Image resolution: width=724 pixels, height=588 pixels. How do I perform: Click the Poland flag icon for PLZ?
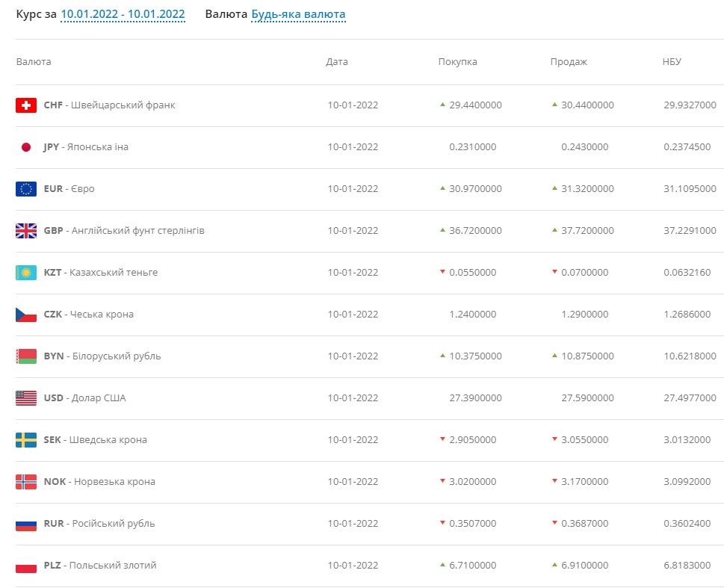pyautogui.click(x=26, y=566)
